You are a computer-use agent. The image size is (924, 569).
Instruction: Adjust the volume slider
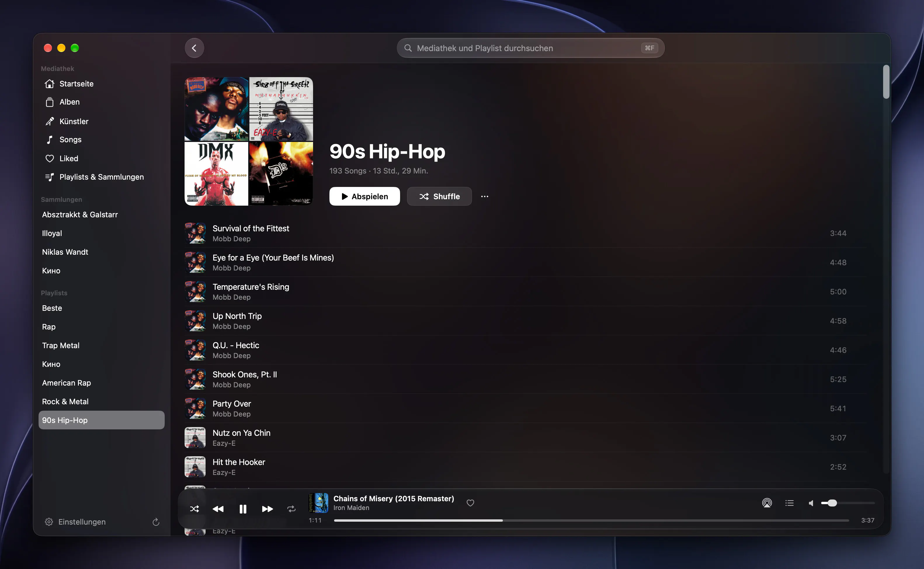[x=847, y=503]
